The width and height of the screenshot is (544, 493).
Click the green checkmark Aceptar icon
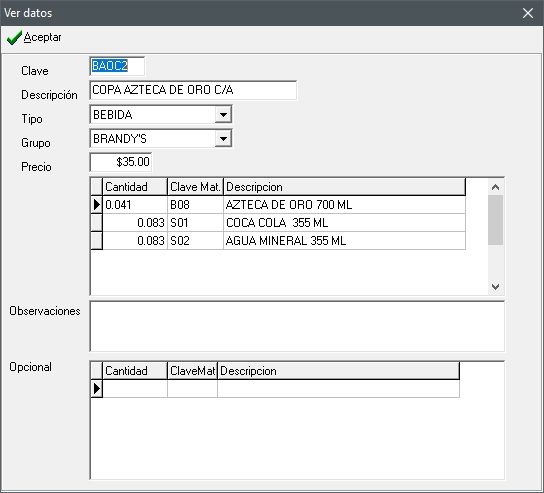coord(14,37)
